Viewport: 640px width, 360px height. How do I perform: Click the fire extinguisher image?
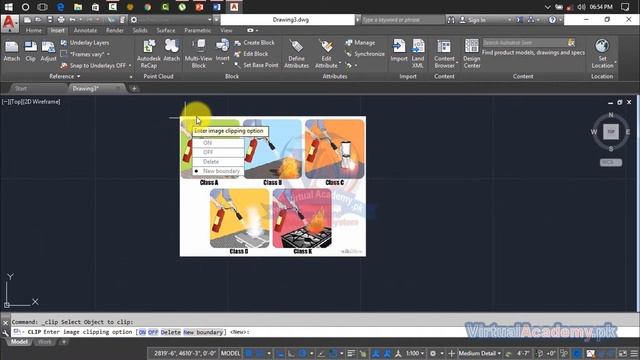point(273,187)
